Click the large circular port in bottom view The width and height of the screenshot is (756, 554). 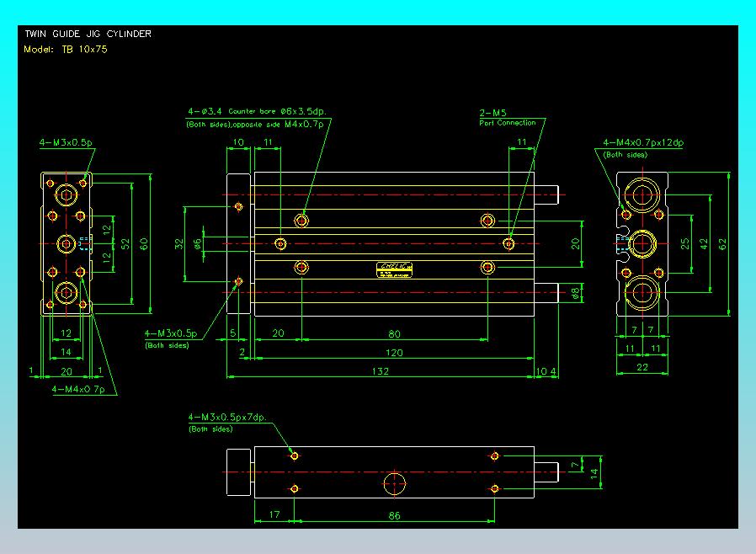pos(395,484)
